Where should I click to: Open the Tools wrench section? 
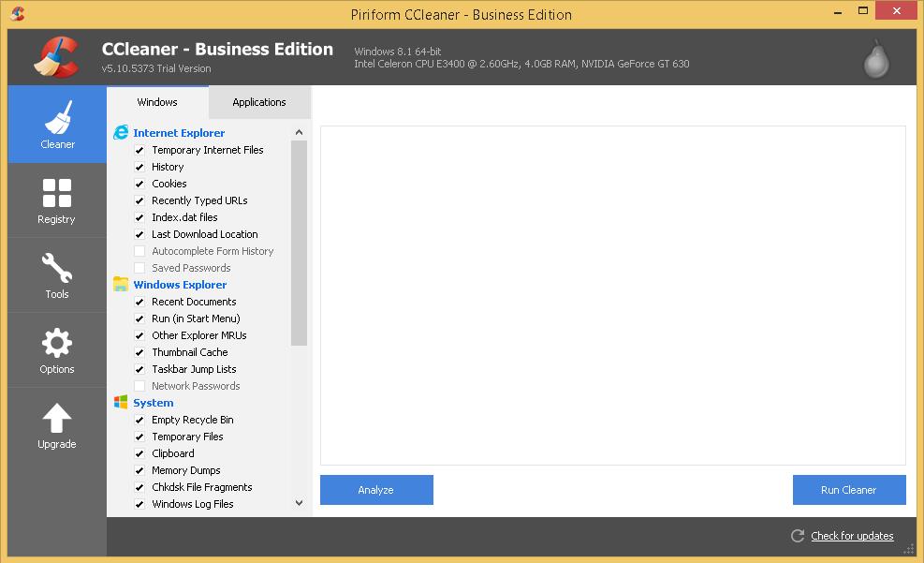[x=57, y=275]
